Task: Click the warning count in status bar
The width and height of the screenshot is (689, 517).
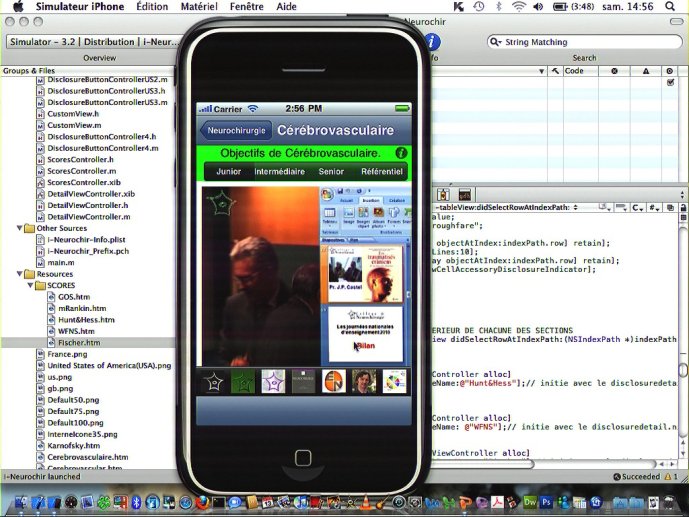Action: (671, 477)
